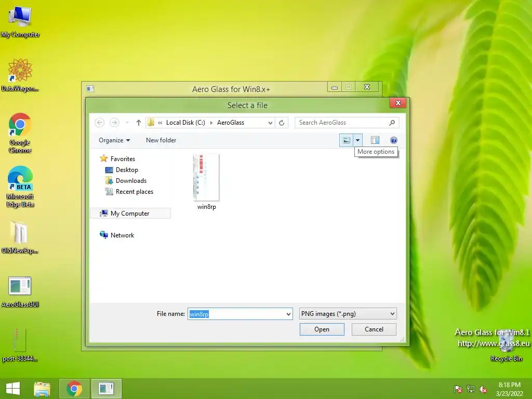Viewport: 532px width, 399px height.
Task: Refresh the AeroGlass folder view
Action: [x=282, y=123]
